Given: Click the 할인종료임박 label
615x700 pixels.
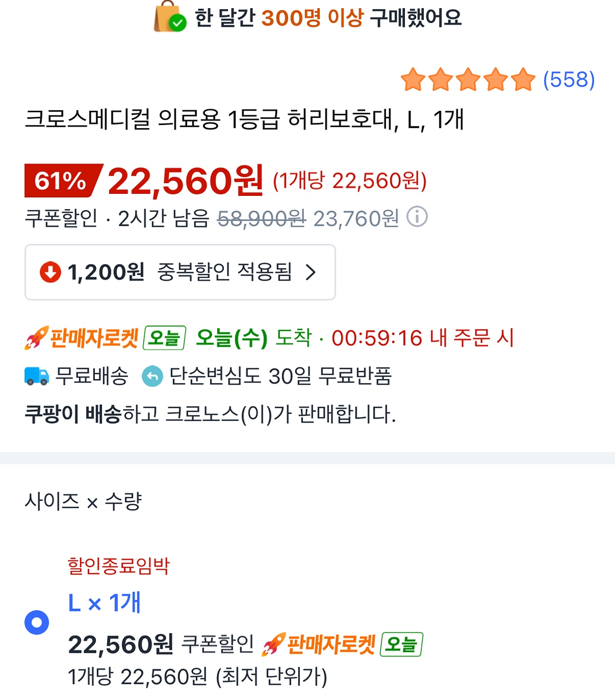Looking at the screenshot, I should click(x=118, y=566).
